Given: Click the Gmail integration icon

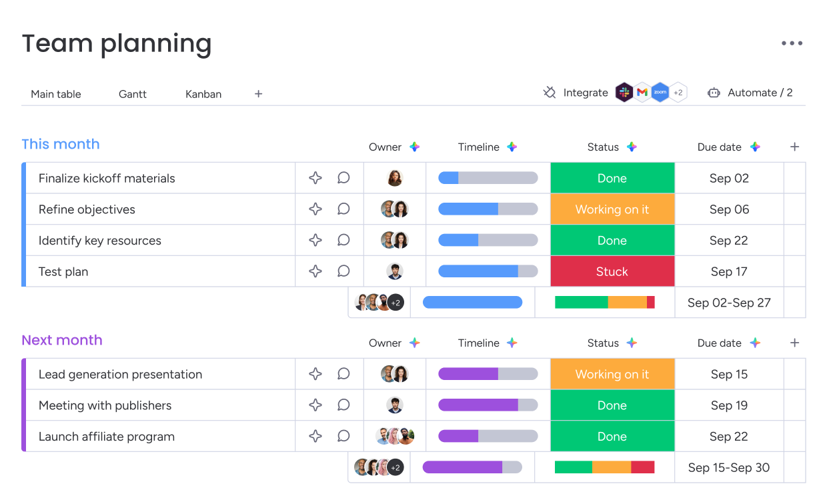Looking at the screenshot, I should click(x=642, y=93).
